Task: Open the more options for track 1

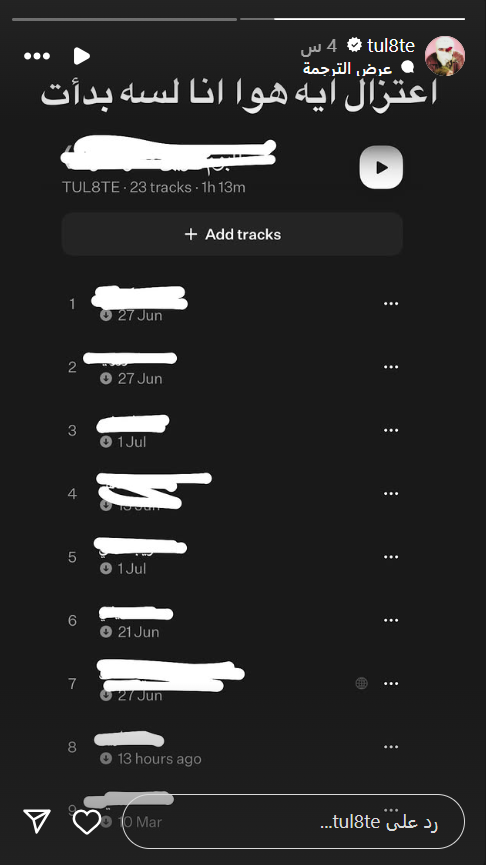Action: pyautogui.click(x=391, y=303)
